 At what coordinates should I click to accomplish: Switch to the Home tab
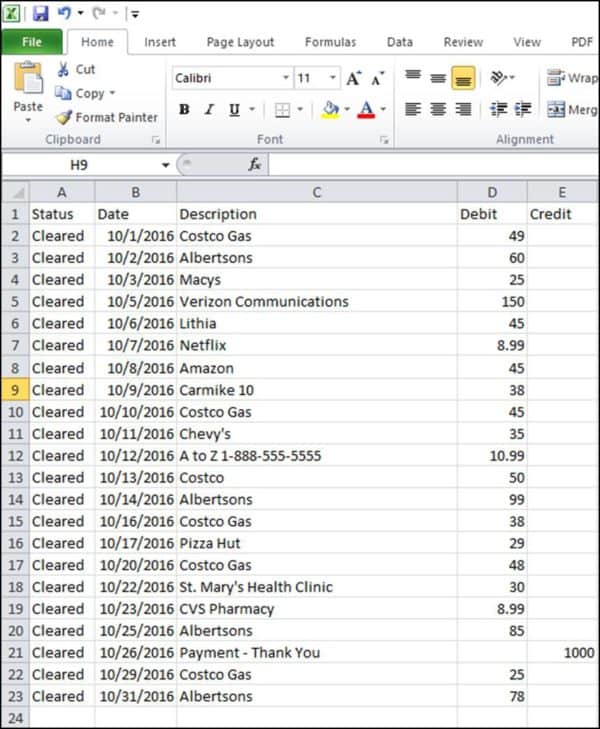tap(97, 42)
